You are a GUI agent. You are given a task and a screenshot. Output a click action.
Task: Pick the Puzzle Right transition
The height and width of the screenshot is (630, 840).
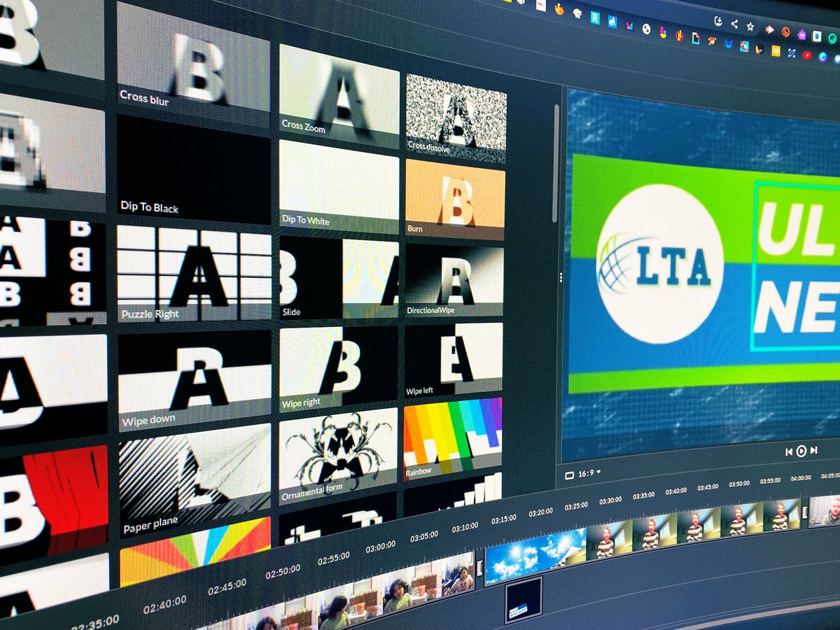pos(194,274)
